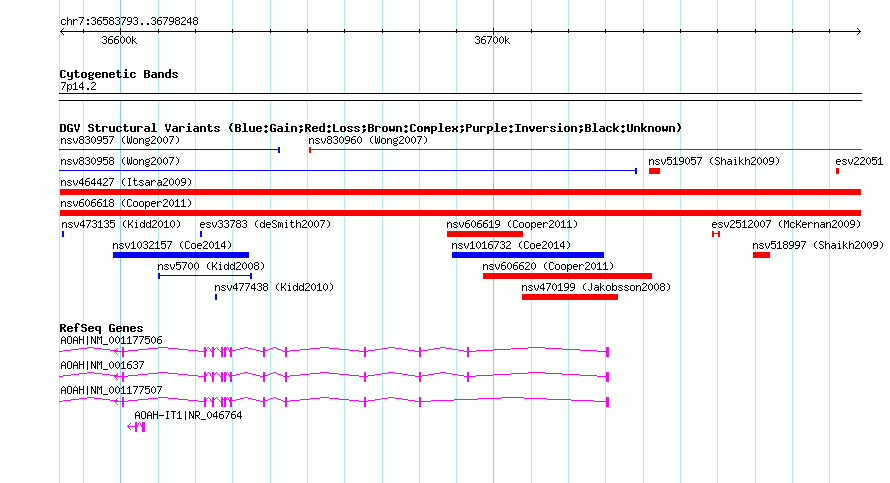Image resolution: width=890 pixels, height=483 pixels.
Task: Click the AOAH-IT1|NR_046764 gene label
Action: 188,415
